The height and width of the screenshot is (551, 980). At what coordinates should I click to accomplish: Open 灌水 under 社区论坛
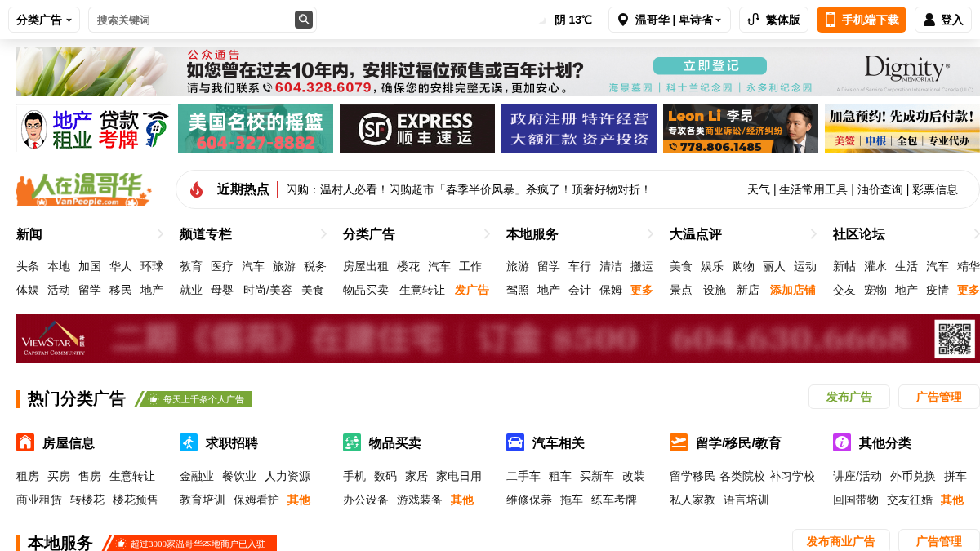pos(875,266)
